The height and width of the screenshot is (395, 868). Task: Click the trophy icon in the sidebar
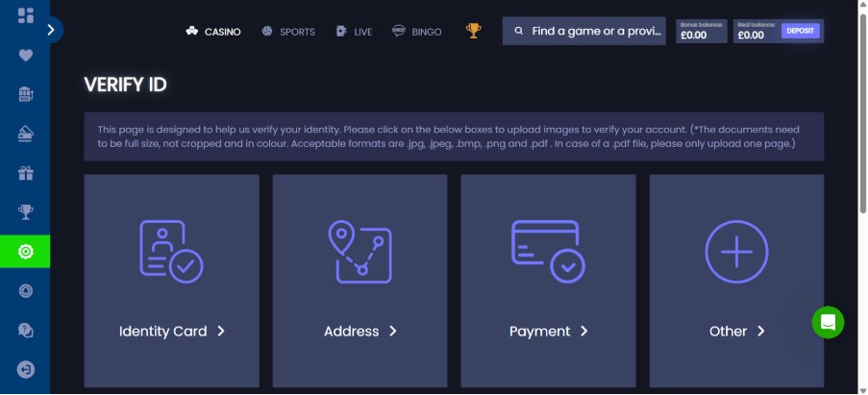point(25,212)
